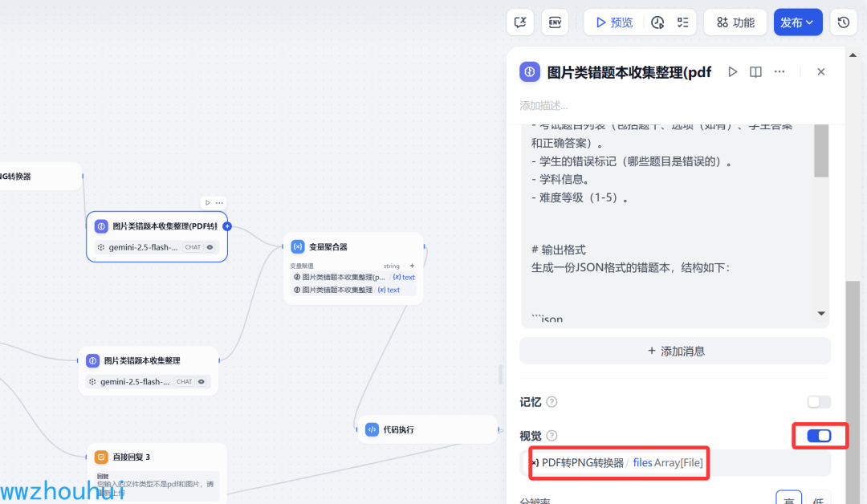
Task: Click the run history icon beside 预览
Action: coord(657,22)
